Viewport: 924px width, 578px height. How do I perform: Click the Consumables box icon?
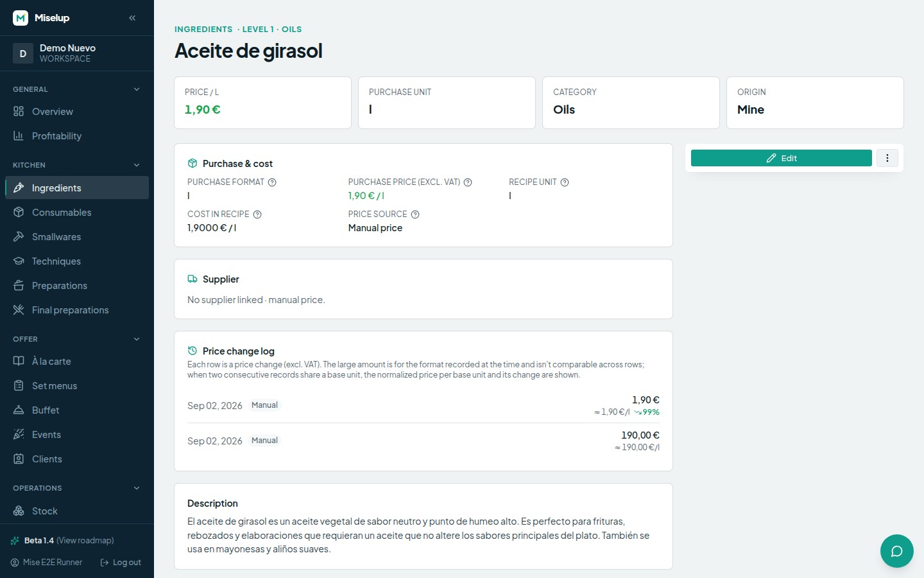pos(19,212)
